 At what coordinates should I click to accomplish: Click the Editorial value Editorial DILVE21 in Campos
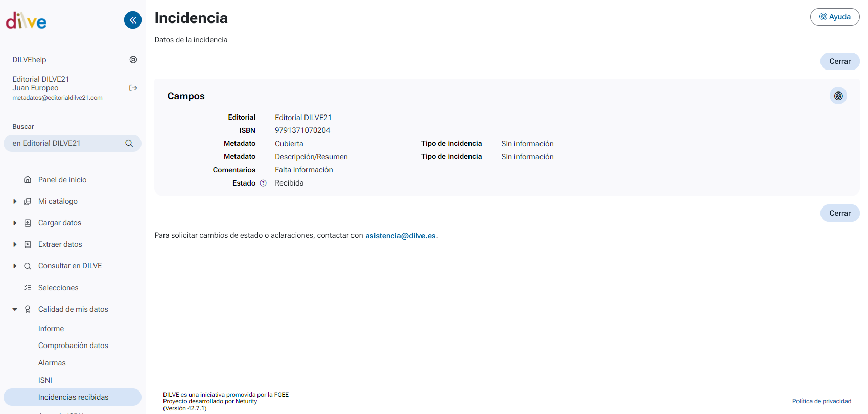[x=303, y=118]
